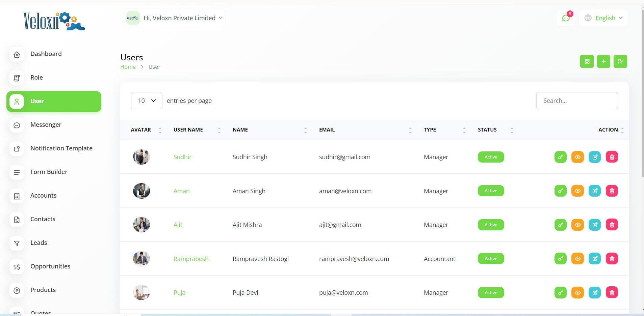This screenshot has height=316, width=644.
Task: Open the chat notifications icon
Action: 566,18
